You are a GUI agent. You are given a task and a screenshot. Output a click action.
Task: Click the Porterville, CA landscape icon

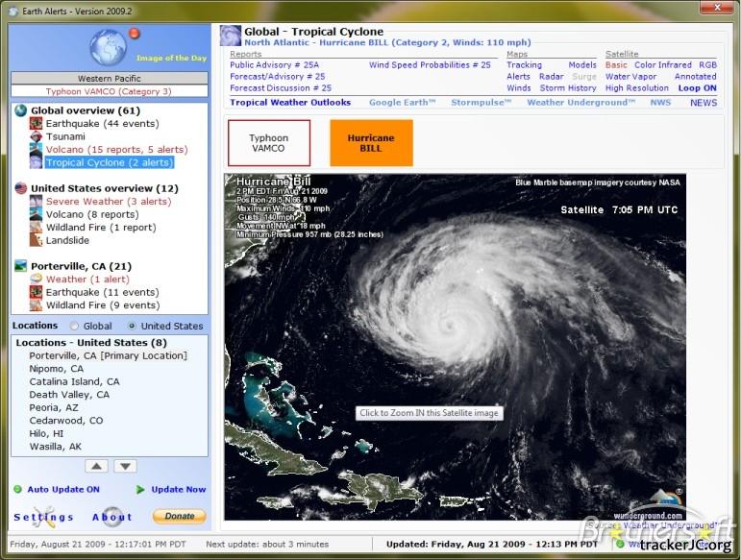[x=21, y=266]
